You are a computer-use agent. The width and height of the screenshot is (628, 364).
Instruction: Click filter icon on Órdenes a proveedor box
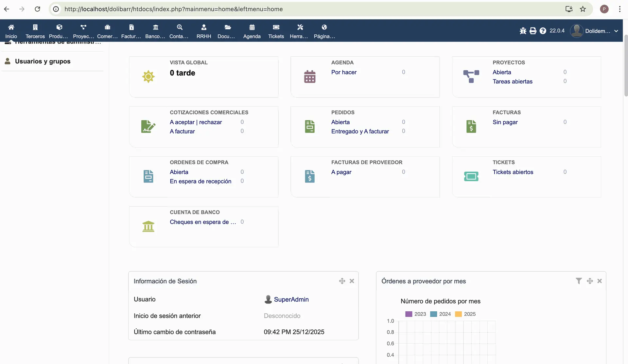click(579, 281)
